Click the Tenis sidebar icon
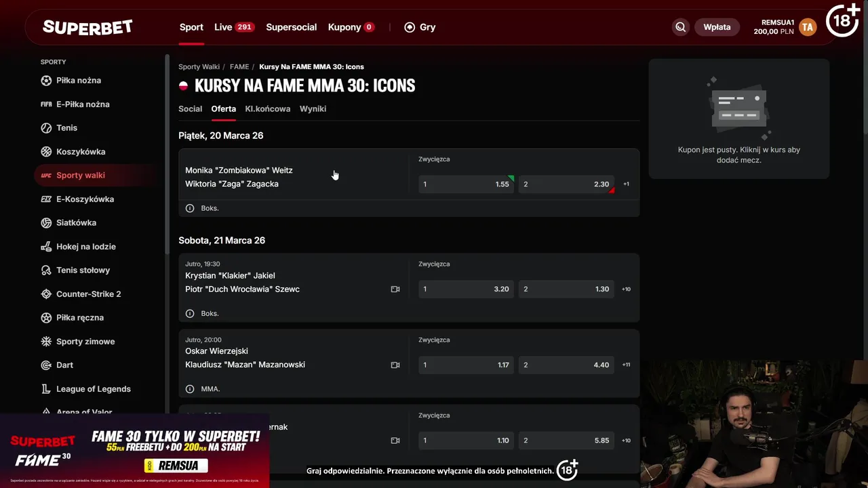The width and height of the screenshot is (868, 488). [x=46, y=128]
